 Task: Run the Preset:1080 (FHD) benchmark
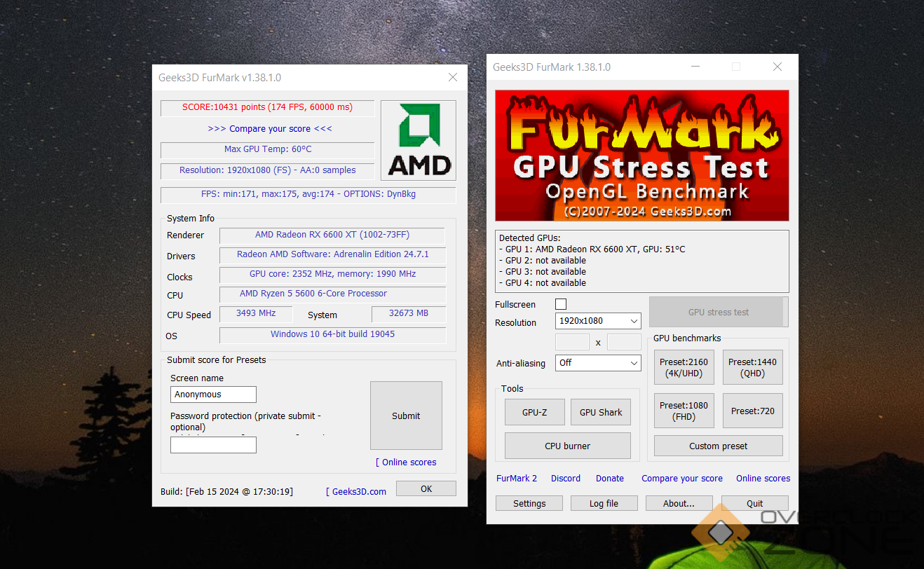coord(684,411)
